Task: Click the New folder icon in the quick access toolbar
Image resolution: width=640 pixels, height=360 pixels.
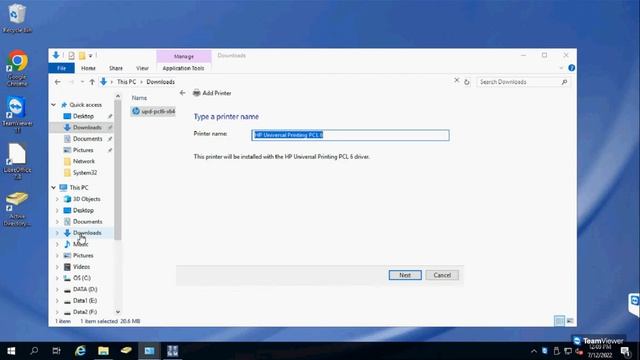Action: (x=82, y=56)
